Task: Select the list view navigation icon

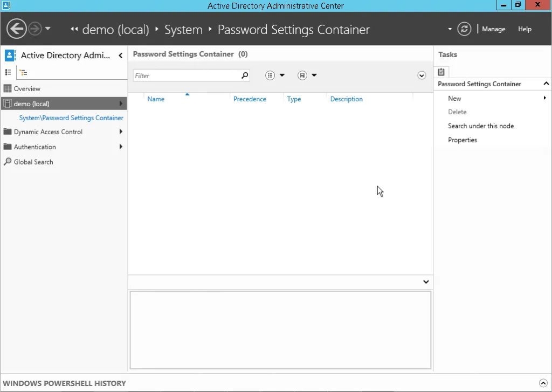Action: click(x=9, y=72)
